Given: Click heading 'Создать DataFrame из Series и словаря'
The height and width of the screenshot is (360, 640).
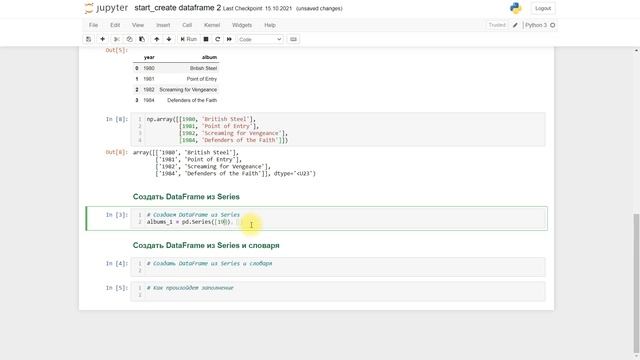Looking at the screenshot, I should click(206, 245).
